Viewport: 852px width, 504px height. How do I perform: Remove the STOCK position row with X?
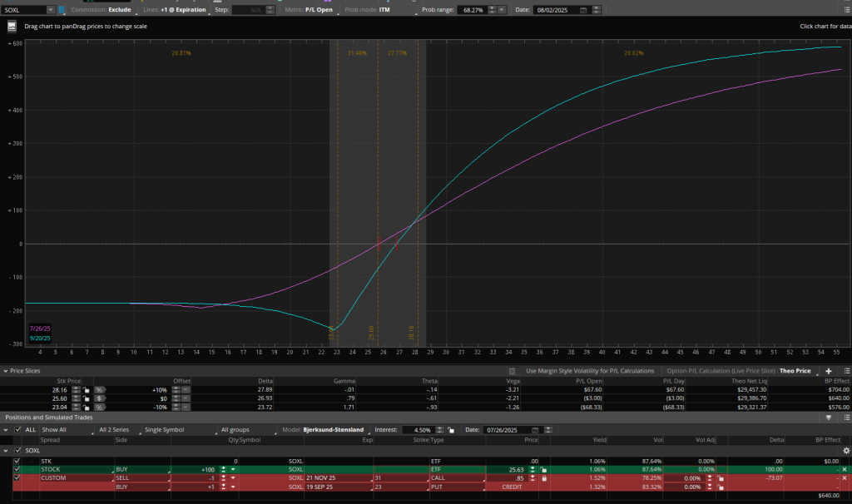click(x=844, y=469)
